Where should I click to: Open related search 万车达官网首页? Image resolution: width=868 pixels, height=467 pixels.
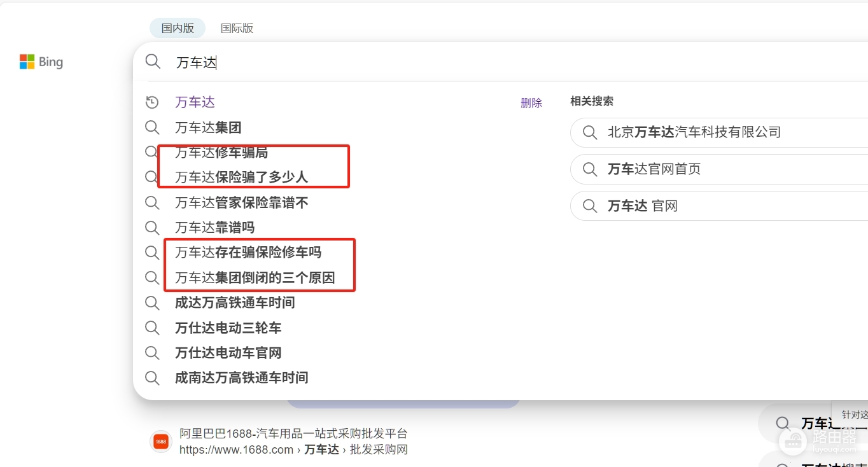[x=719, y=169]
